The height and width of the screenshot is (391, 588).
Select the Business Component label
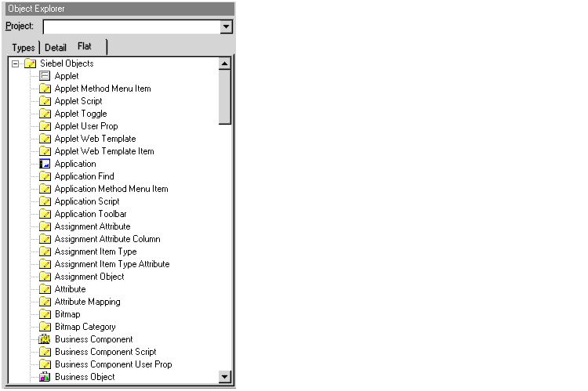coord(94,339)
